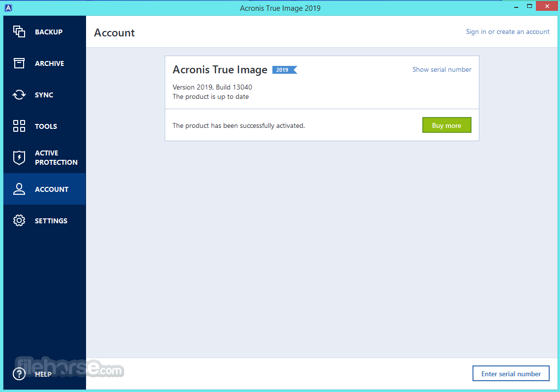Image resolution: width=560 pixels, height=392 pixels.
Task: Click 'The product has been successfully activated.' text
Action: [238, 125]
